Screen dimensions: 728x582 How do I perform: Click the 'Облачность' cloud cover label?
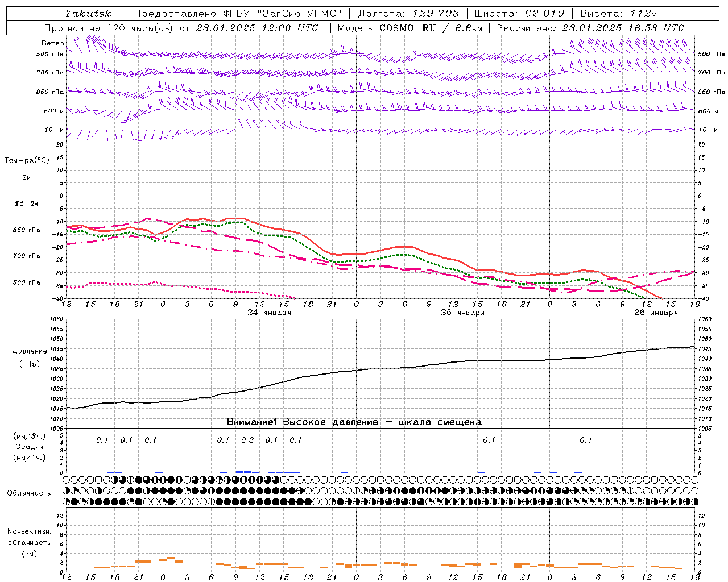pos(29,493)
